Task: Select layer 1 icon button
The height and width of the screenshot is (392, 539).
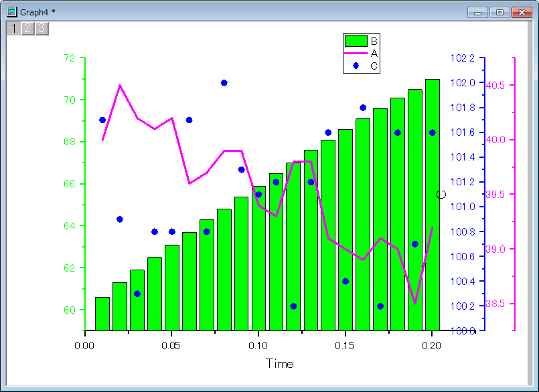Action: click(x=14, y=29)
